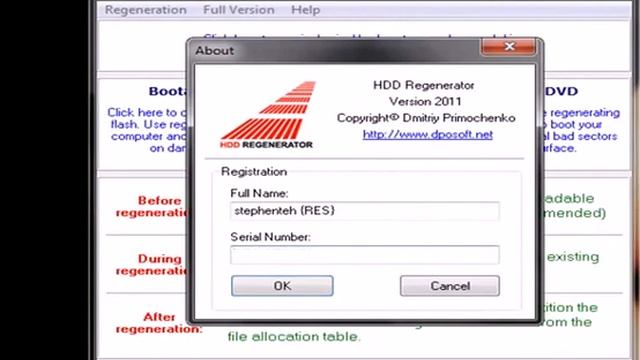The height and width of the screenshot is (360, 640).
Task: Click 'Before regeneration' label in main window
Action: point(152,207)
